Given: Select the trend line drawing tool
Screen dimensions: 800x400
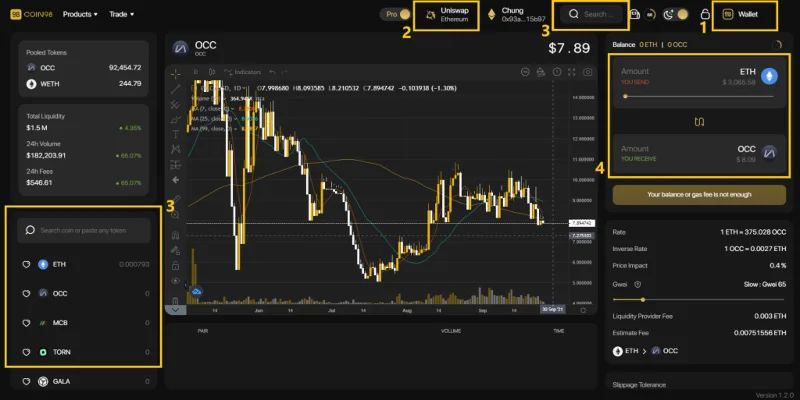Looking at the screenshot, I should [176, 89].
